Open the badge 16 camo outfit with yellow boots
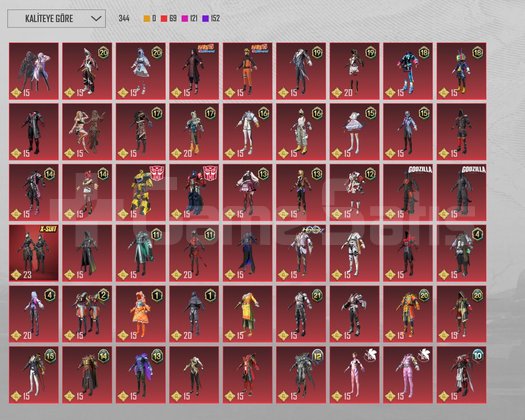This screenshot has width=525, height=420. point(301,132)
